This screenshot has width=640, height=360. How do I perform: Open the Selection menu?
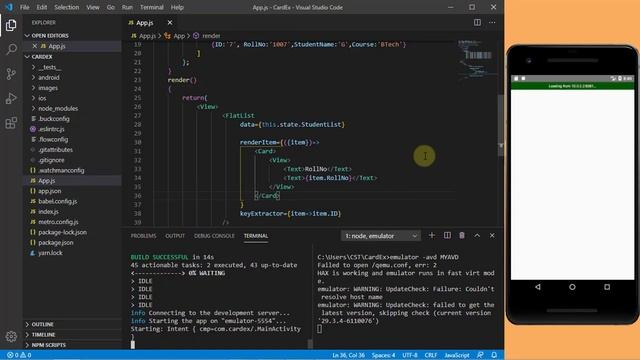click(67, 7)
